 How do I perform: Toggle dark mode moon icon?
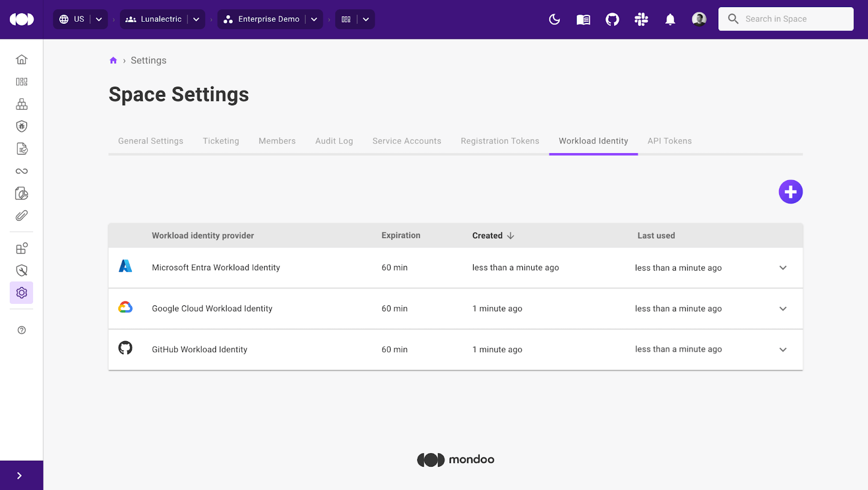pyautogui.click(x=554, y=20)
